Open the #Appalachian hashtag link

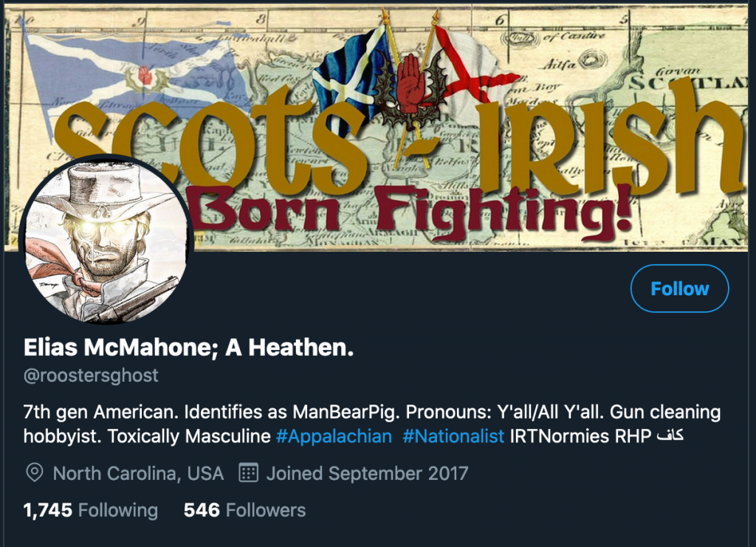334,436
